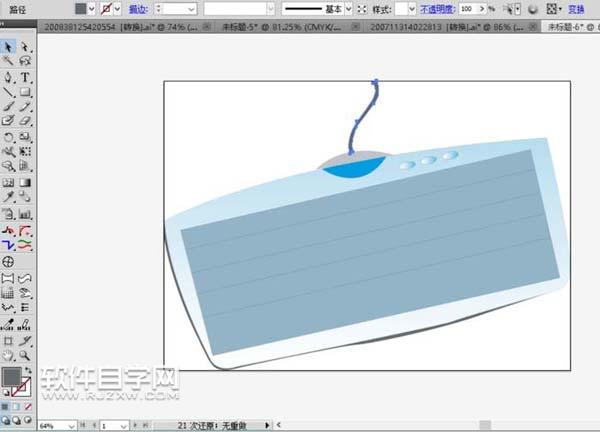Open the zoom level dropdown at 64%

click(72, 426)
